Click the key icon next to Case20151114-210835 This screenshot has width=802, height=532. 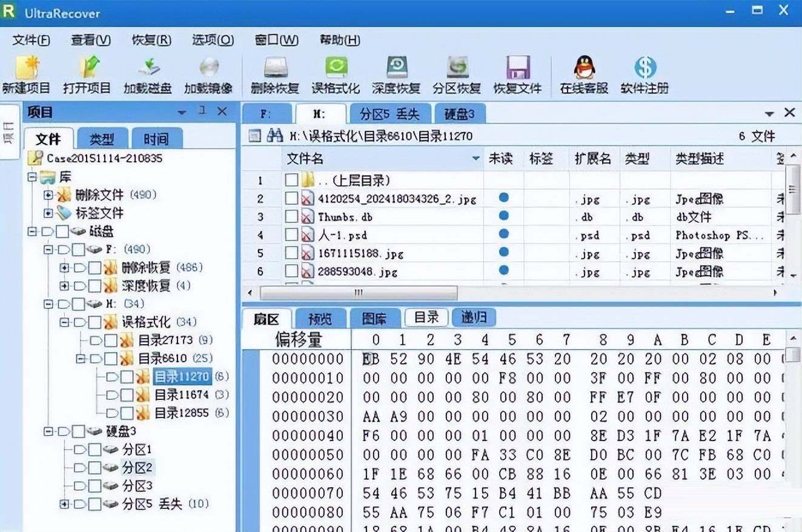[x=35, y=159]
